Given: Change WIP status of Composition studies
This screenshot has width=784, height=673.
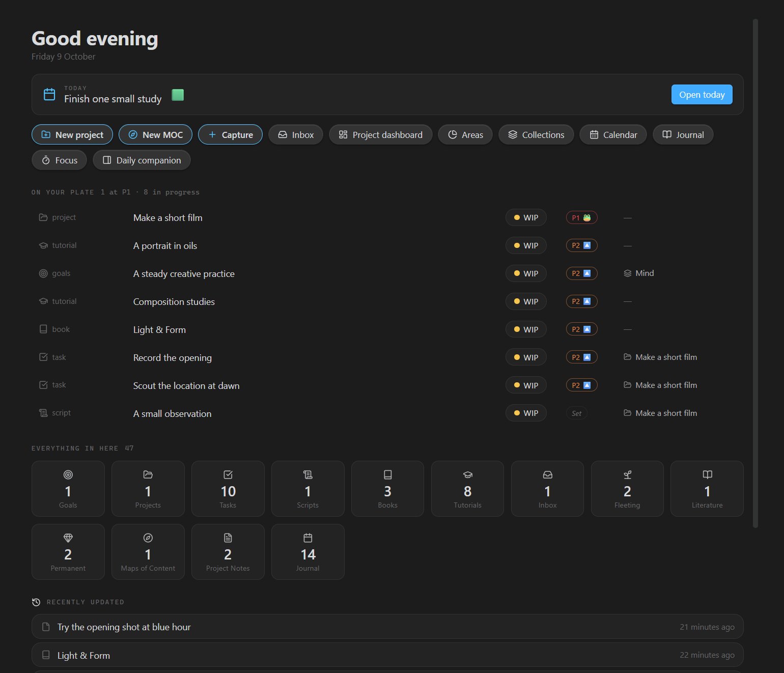Looking at the screenshot, I should click(526, 301).
